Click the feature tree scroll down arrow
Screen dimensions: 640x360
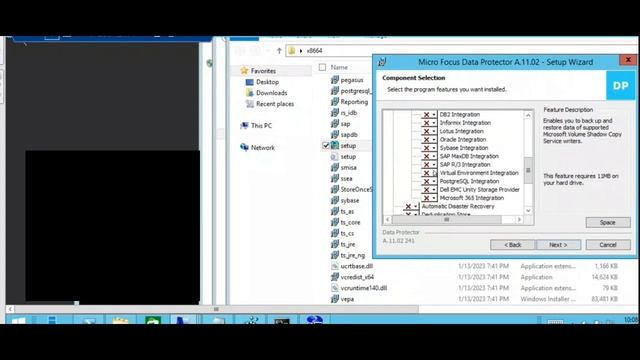click(528, 211)
